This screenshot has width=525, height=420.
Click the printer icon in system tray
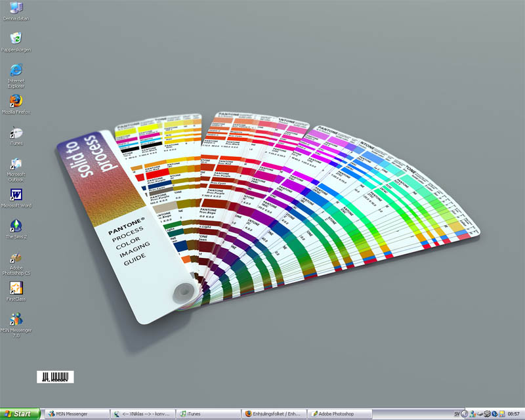(x=487, y=414)
